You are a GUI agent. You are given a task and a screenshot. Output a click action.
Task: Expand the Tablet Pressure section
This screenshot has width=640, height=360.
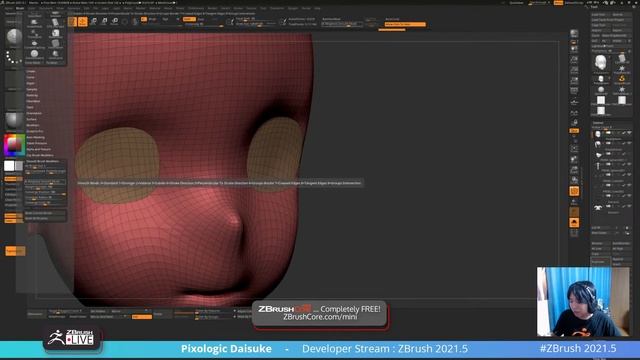pos(37,143)
